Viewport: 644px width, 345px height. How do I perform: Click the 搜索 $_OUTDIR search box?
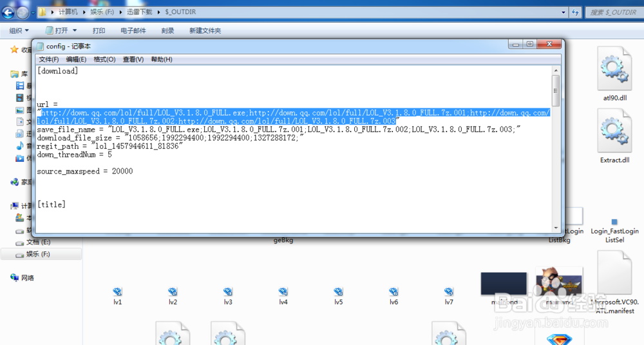(x=614, y=12)
